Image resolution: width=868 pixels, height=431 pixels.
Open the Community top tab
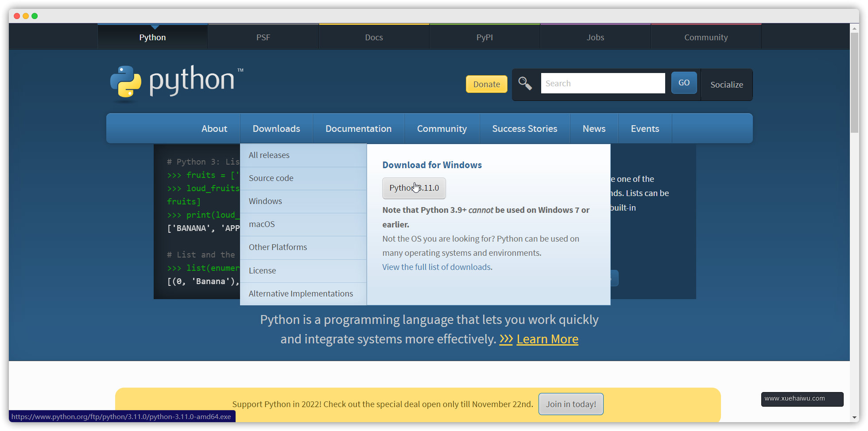tap(706, 37)
